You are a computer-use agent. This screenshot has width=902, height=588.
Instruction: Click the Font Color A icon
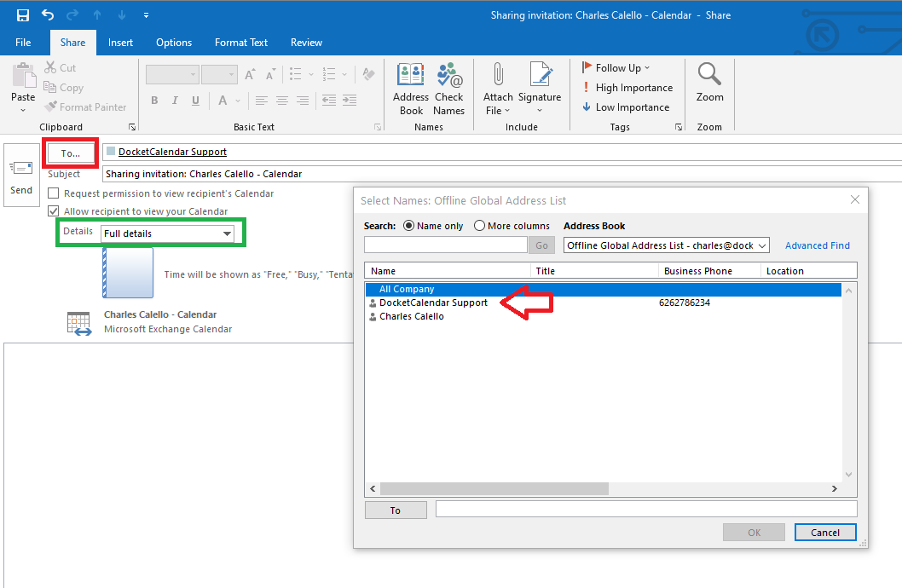click(x=223, y=101)
